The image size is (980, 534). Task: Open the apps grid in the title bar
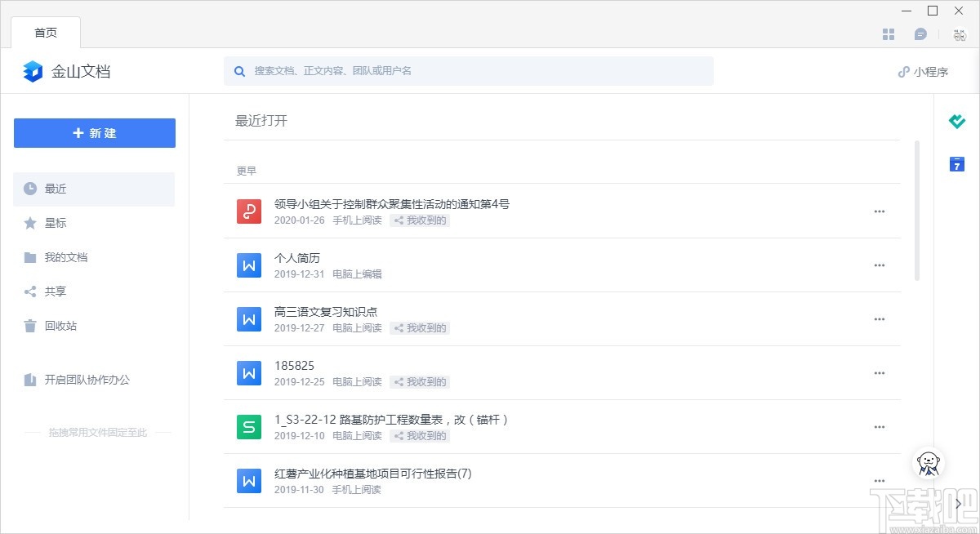(888, 34)
